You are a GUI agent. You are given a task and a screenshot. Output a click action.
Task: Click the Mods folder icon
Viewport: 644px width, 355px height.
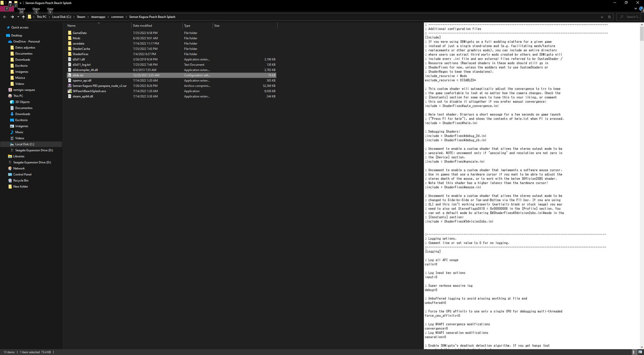point(70,38)
